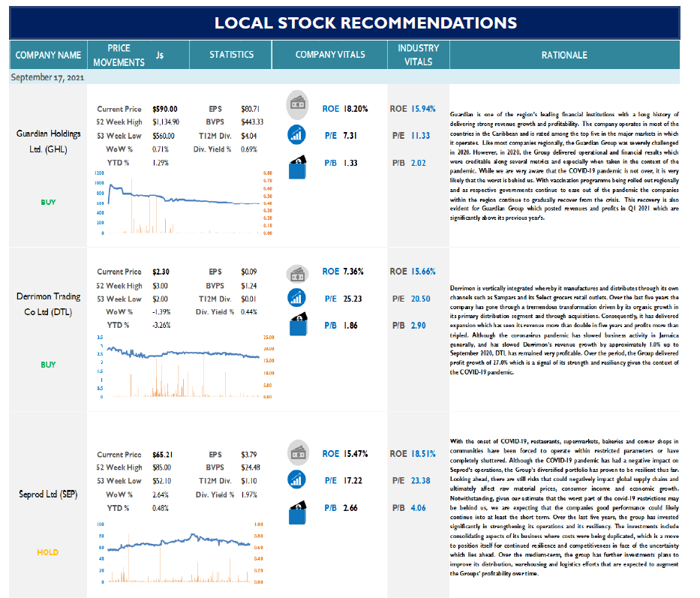This screenshot has height=598, width=700.
Task: Click Guardian Holdings P/B wallet icon
Action: tap(297, 167)
